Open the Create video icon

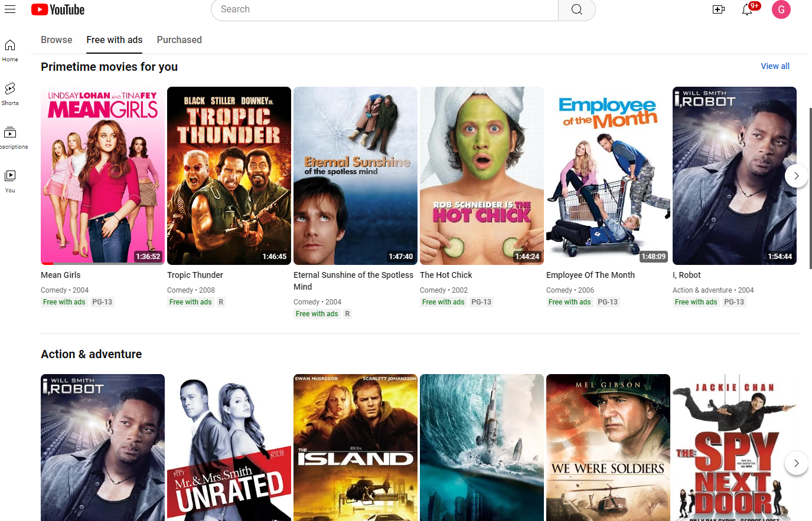719,9
